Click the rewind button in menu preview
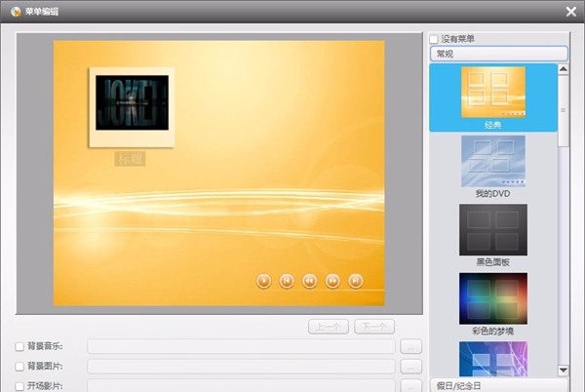 [x=310, y=281]
